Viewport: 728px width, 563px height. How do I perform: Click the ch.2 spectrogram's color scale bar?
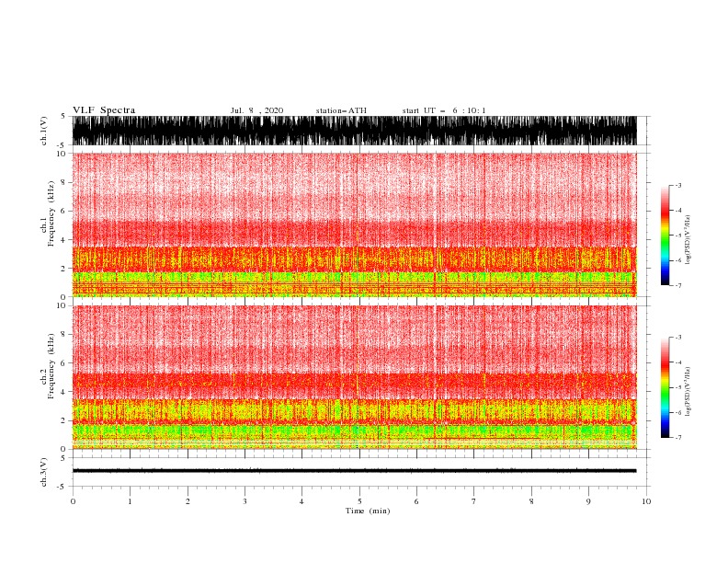(x=665, y=387)
